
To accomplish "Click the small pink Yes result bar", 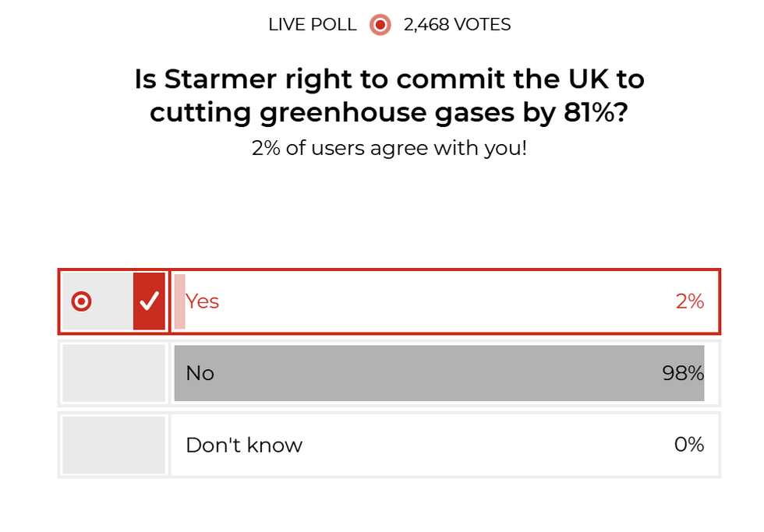I will pyautogui.click(x=179, y=301).
